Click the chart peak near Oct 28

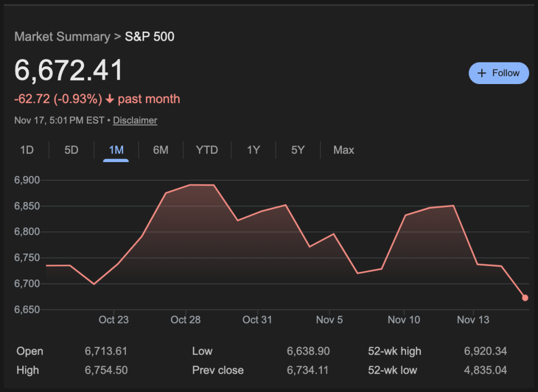(x=191, y=185)
